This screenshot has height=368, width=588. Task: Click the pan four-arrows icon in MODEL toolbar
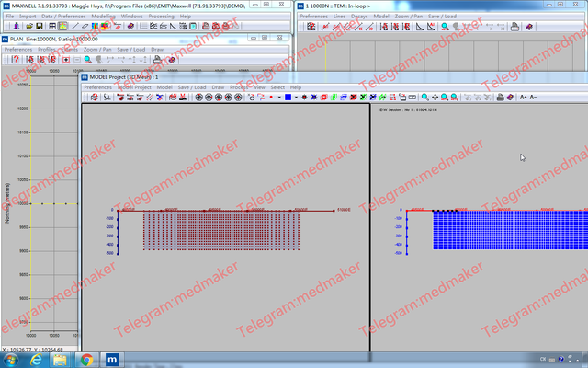click(435, 98)
